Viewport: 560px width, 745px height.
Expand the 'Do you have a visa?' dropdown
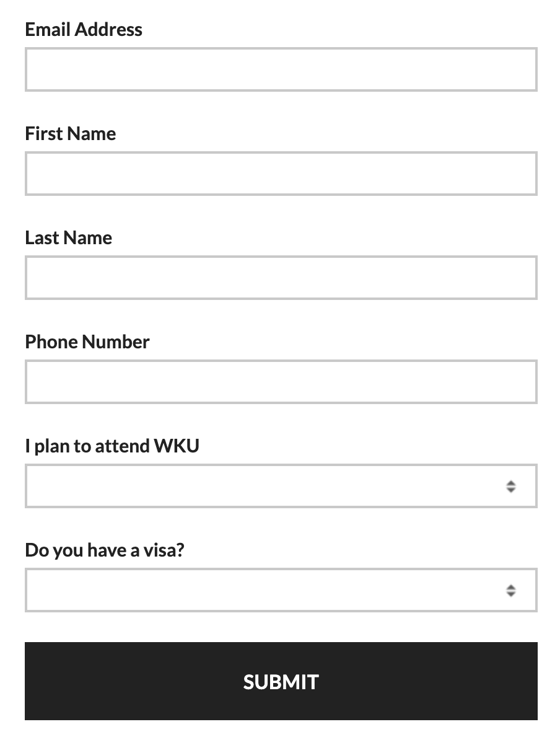point(281,590)
